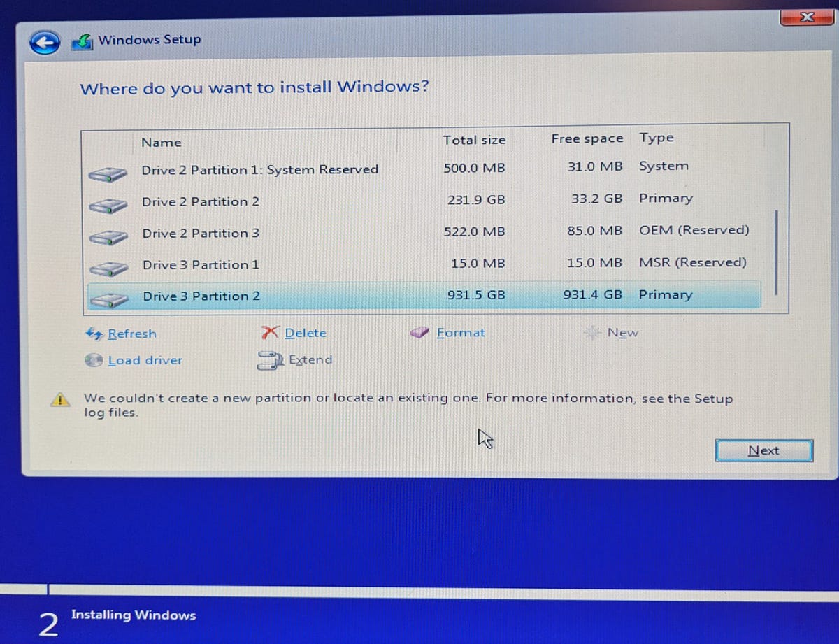Click drive icon for Drive 2 Partition 3
The width and height of the screenshot is (839, 644).
point(108,236)
